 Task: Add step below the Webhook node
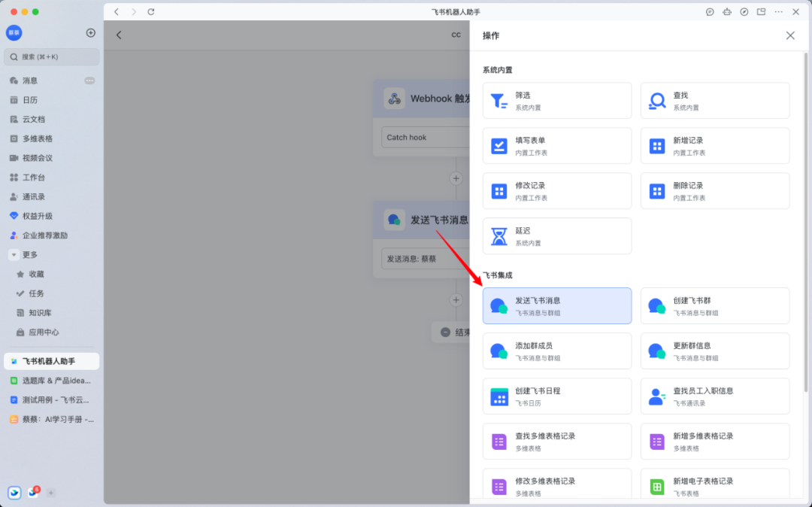[x=456, y=178]
